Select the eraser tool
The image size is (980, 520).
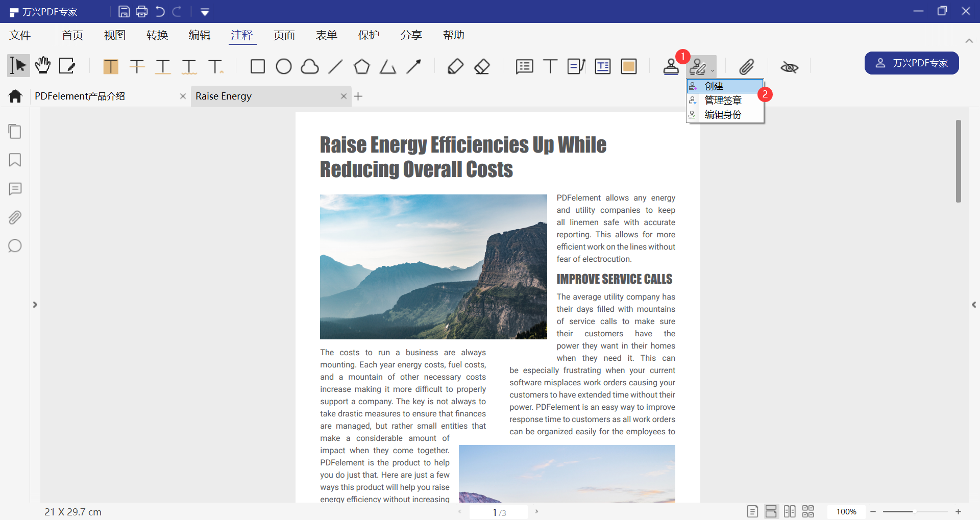[482, 66]
